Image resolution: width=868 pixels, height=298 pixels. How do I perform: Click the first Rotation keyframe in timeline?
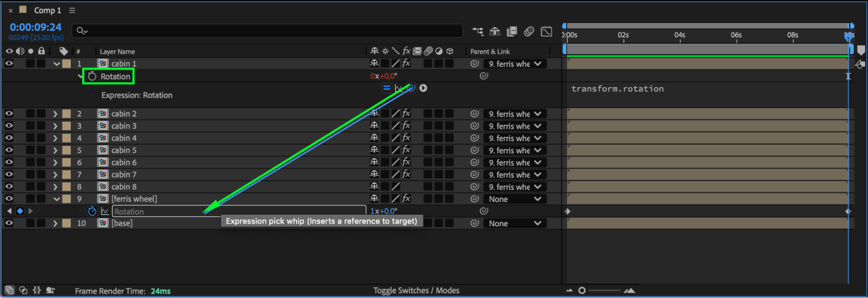(567, 211)
